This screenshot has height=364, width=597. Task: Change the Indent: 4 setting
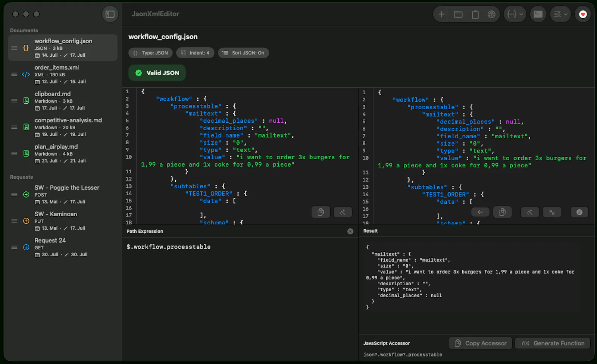pos(195,53)
